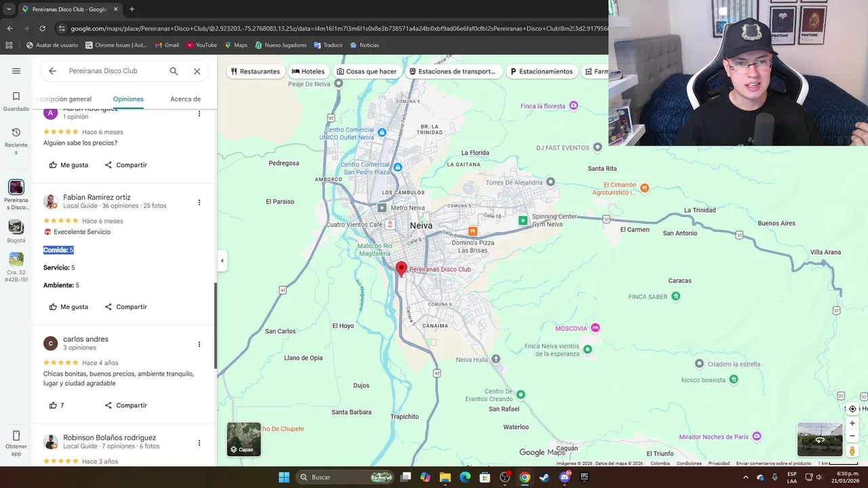Open the Traducir bookmark

(x=328, y=45)
